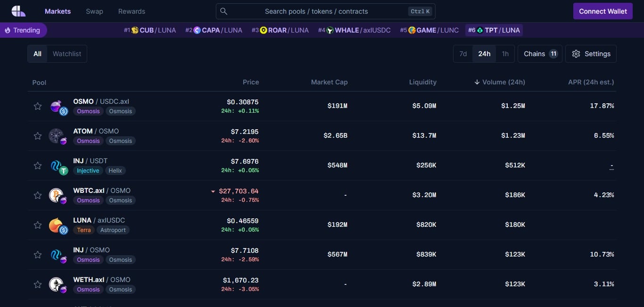Switch to the Watchlist tab
644x307 pixels.
click(x=66, y=54)
